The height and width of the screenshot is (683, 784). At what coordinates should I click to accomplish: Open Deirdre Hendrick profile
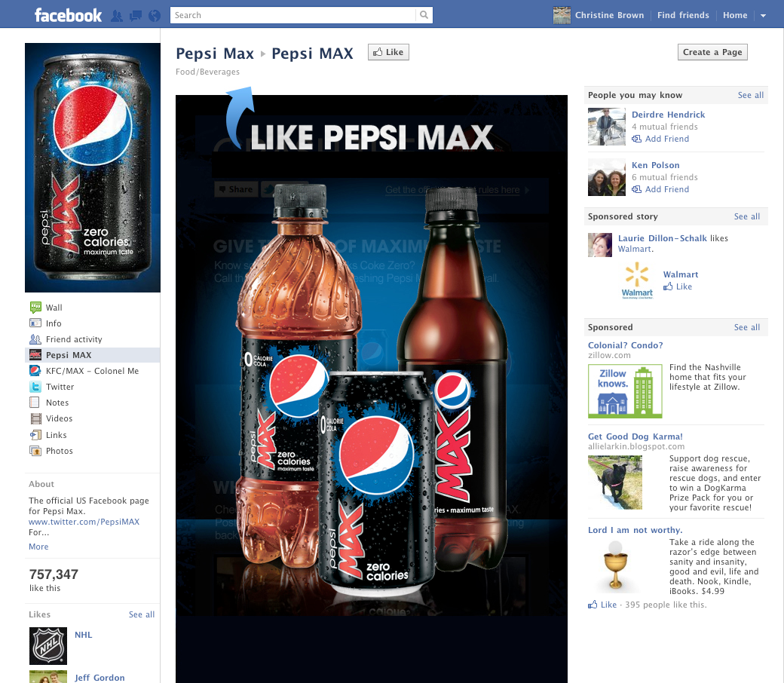click(x=668, y=115)
